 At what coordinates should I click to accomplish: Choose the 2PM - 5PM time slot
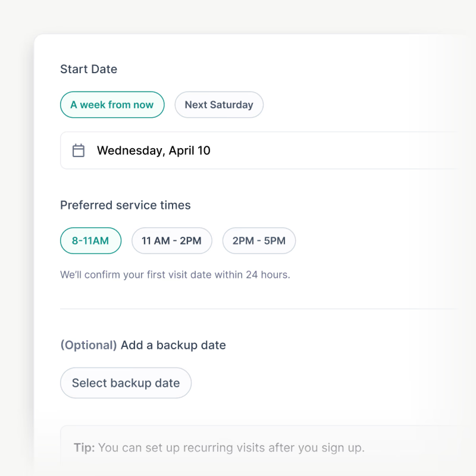click(259, 241)
